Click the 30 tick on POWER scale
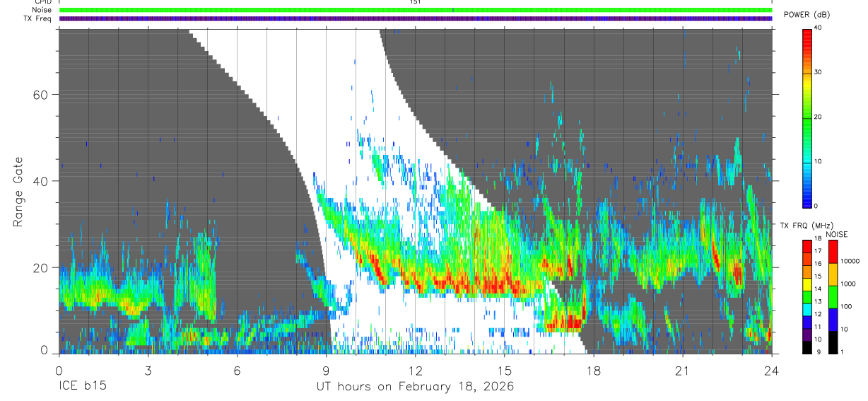 (819, 72)
